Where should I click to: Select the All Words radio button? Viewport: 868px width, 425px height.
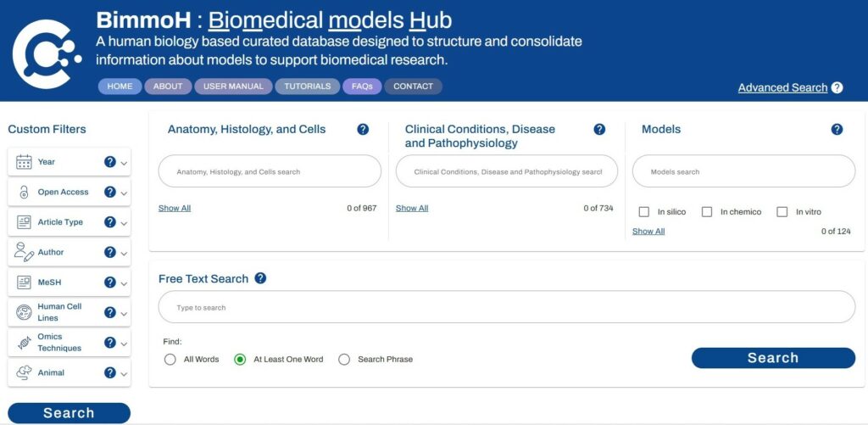pyautogui.click(x=170, y=360)
